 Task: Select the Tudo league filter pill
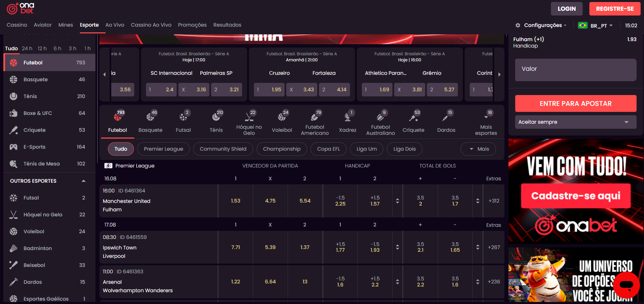pyautogui.click(x=121, y=149)
